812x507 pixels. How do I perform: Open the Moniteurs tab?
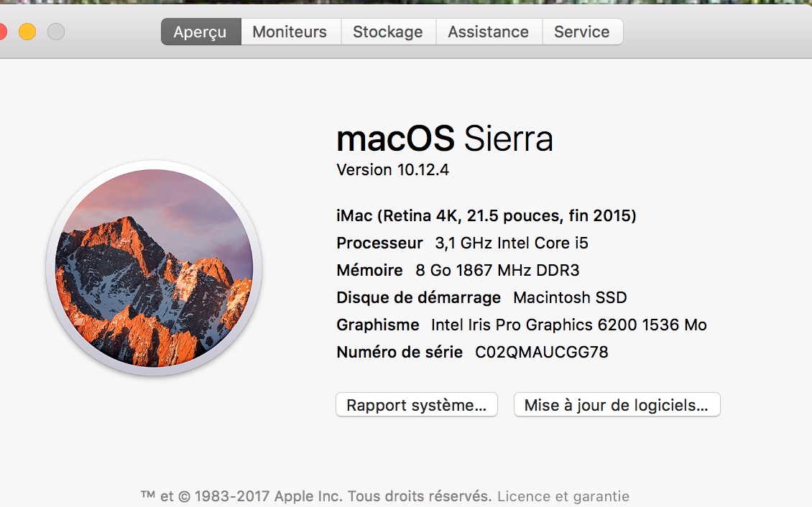[x=290, y=32]
